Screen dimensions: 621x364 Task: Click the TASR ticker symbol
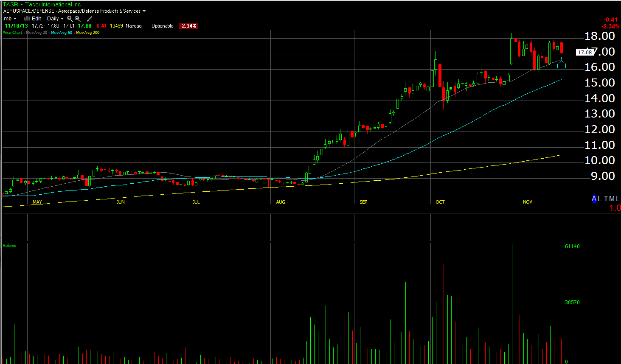[x=11, y=5]
